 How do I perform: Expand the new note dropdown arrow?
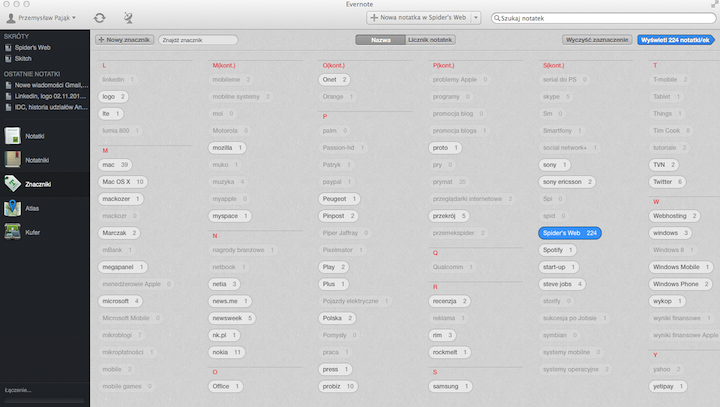click(476, 17)
